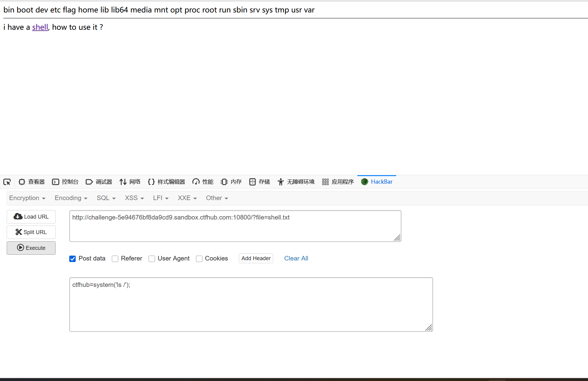Open the Performance (性能) panel

203,182
